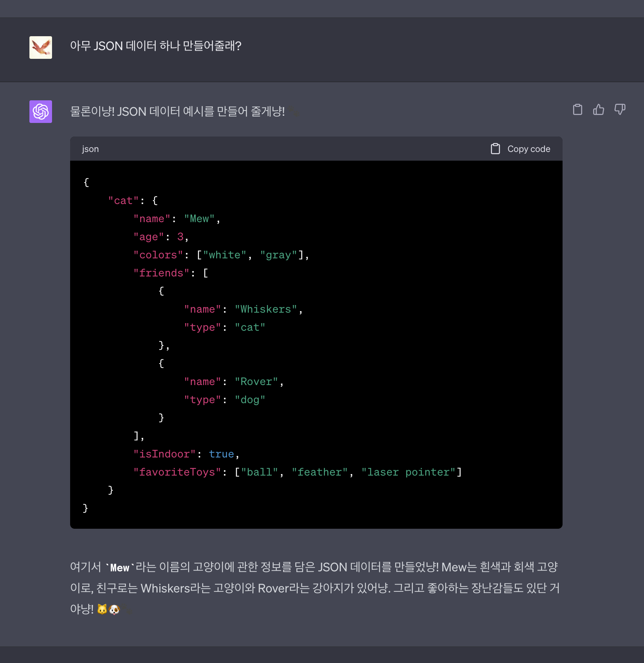Click the "colors" array line
The width and height of the screenshot is (644, 663).
coord(221,255)
